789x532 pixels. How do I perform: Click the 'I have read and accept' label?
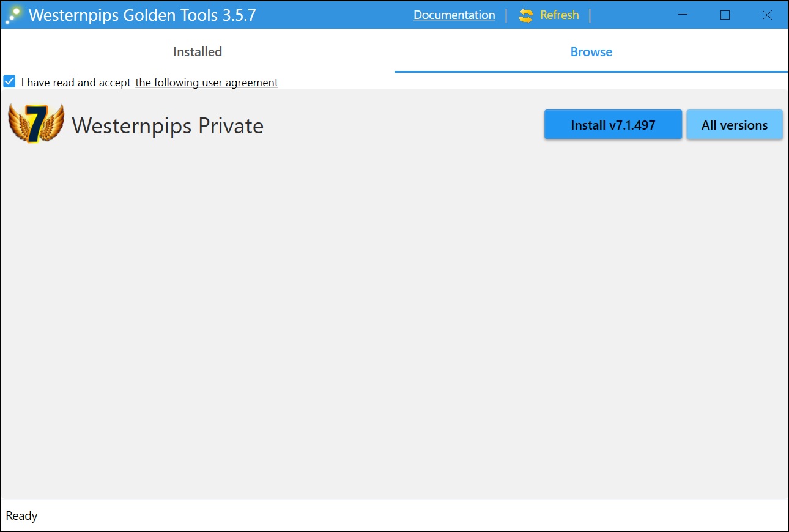coord(76,82)
